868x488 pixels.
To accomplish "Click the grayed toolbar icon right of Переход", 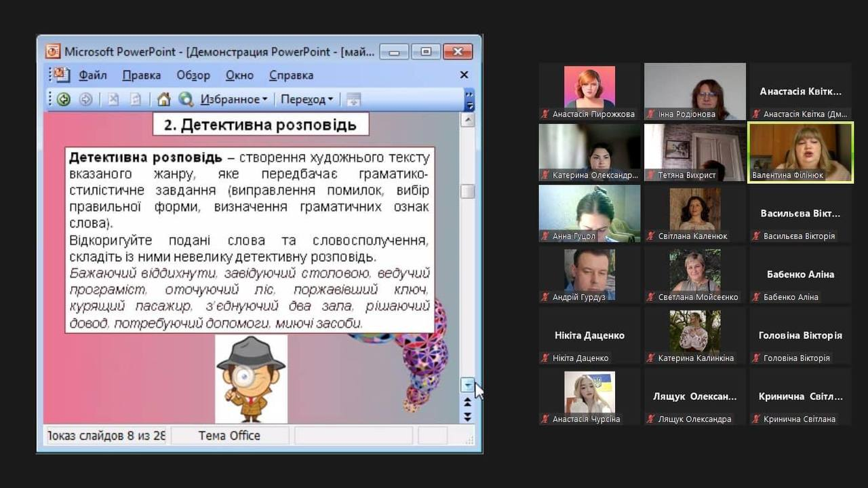I will click(x=353, y=100).
